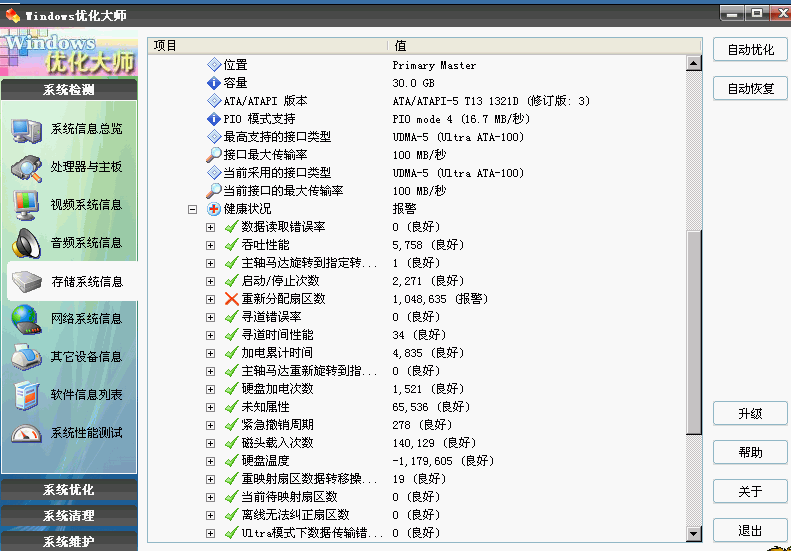Click green check icon of 硬盘温度
This screenshot has height=551, width=791.
click(232, 461)
